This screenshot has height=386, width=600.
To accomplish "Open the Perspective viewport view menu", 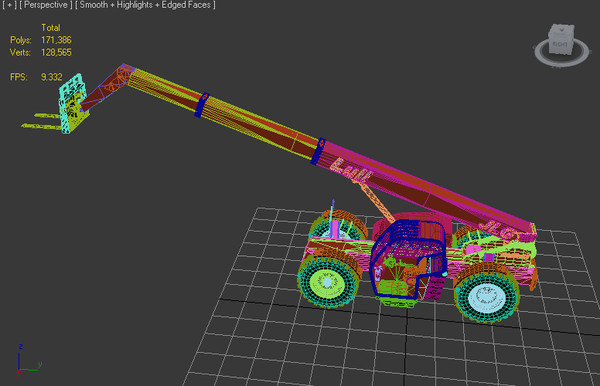I will click(46, 5).
